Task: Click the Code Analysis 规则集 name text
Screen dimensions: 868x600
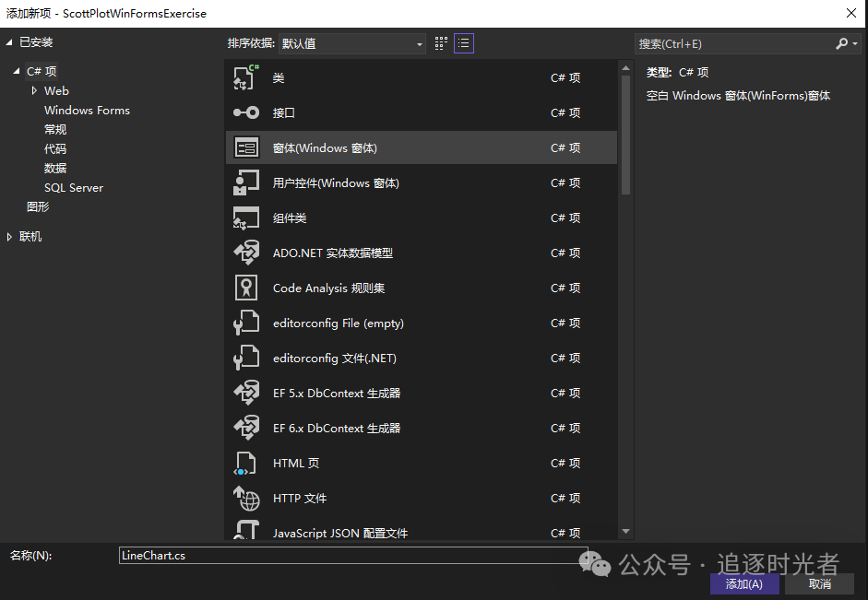Action: tap(328, 288)
